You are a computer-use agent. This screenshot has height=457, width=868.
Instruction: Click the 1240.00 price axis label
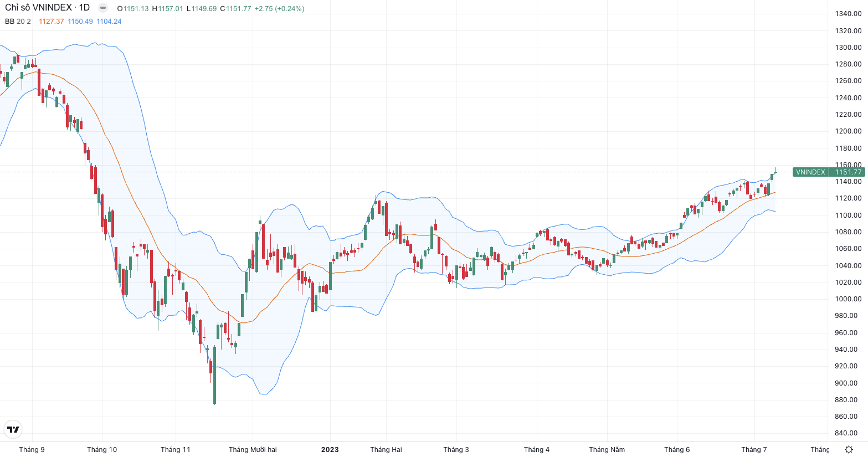848,97
